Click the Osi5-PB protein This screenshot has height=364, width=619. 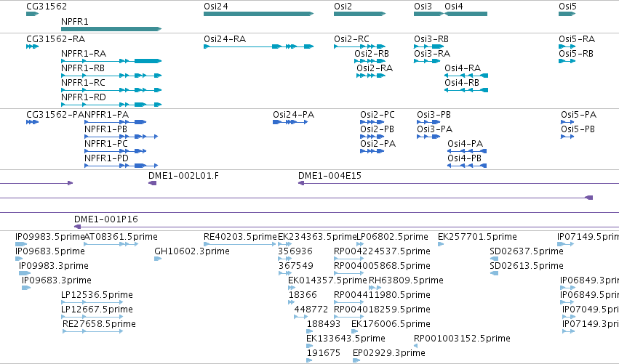click(x=567, y=137)
